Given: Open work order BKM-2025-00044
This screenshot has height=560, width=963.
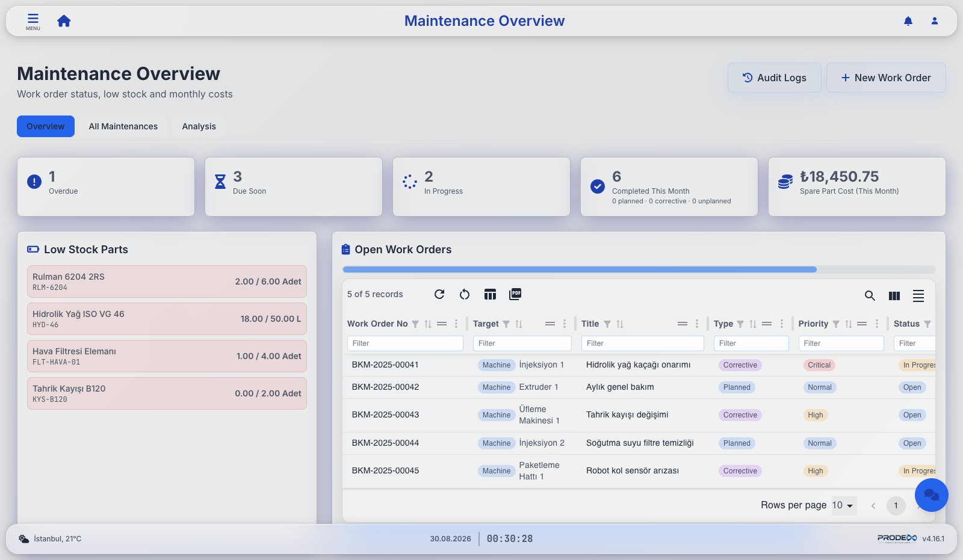Looking at the screenshot, I should tap(385, 443).
